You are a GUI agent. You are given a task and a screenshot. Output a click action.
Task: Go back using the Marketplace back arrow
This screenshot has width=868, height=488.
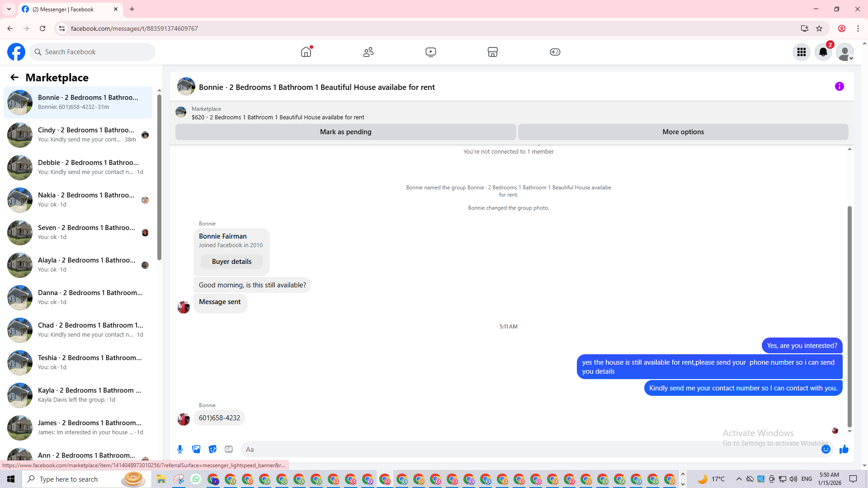pyautogui.click(x=14, y=78)
